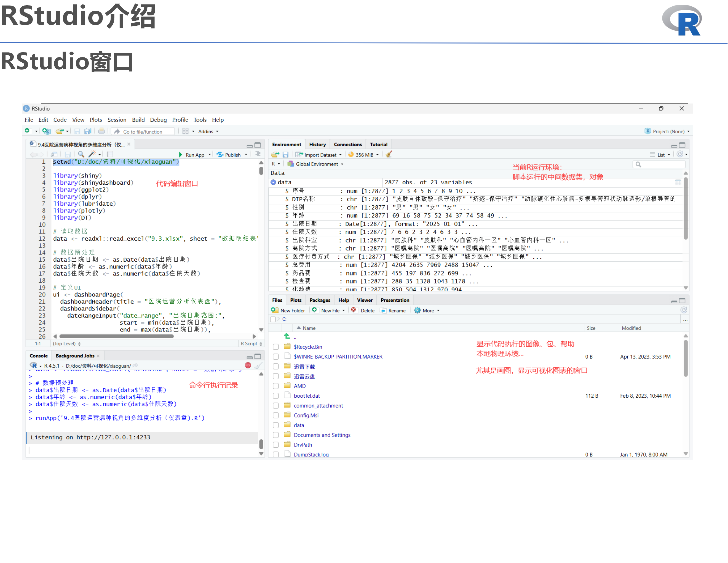Show document outline icon in editor

pos(258,154)
